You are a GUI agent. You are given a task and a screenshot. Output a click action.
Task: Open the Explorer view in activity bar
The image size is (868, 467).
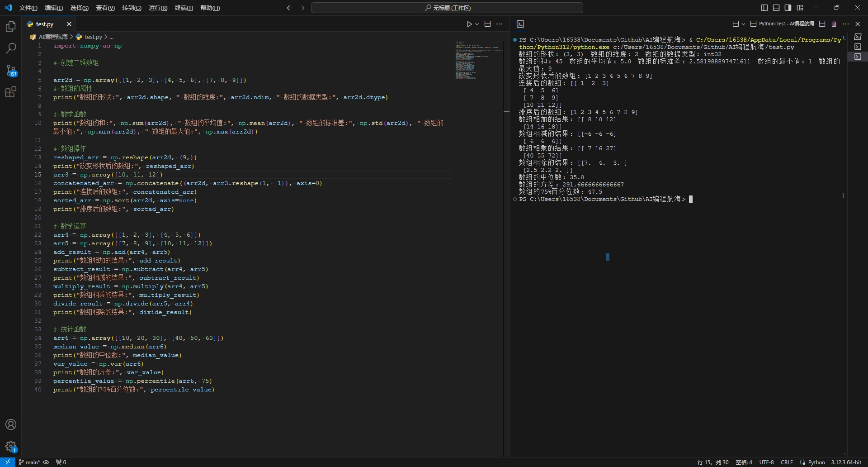10,27
